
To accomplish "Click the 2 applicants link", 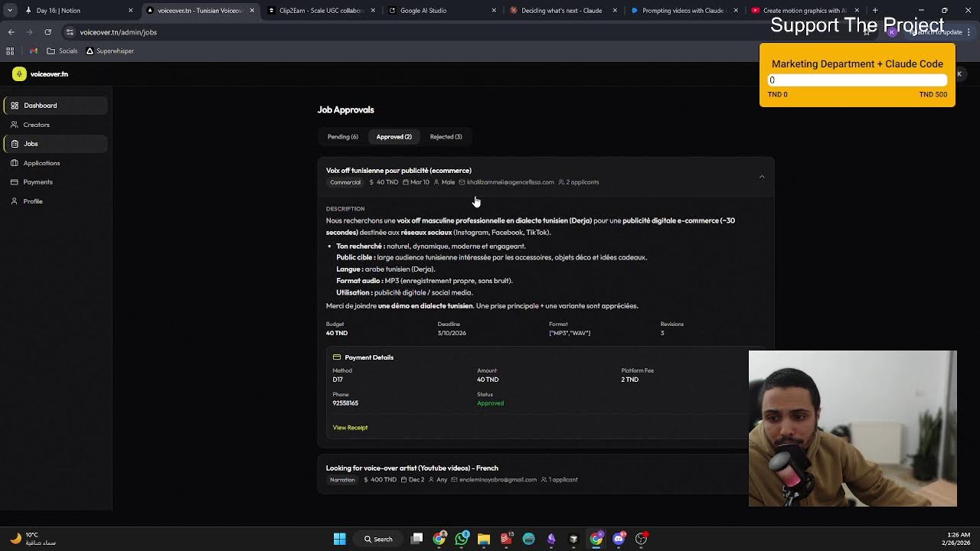I will [x=579, y=182].
